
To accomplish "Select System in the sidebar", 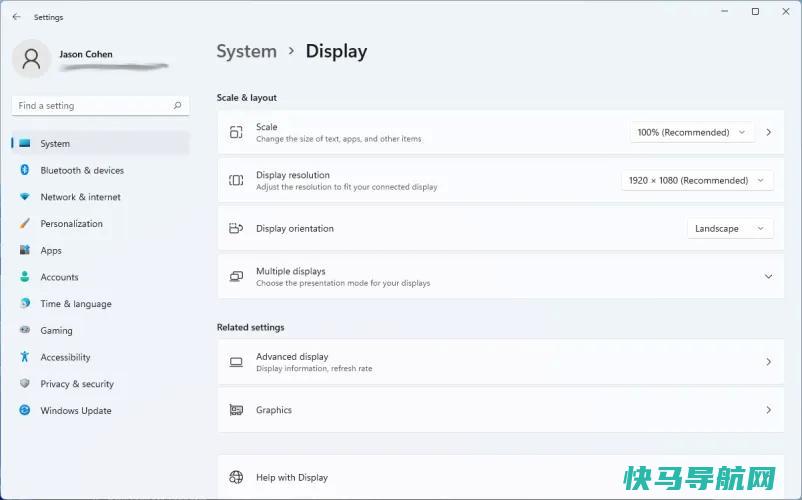I will [x=100, y=143].
